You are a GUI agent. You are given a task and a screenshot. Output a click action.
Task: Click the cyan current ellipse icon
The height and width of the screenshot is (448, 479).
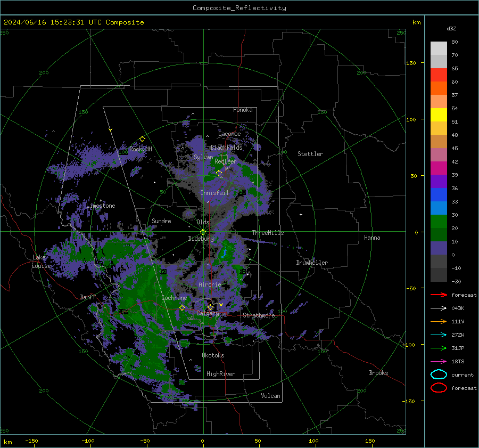point(439,374)
